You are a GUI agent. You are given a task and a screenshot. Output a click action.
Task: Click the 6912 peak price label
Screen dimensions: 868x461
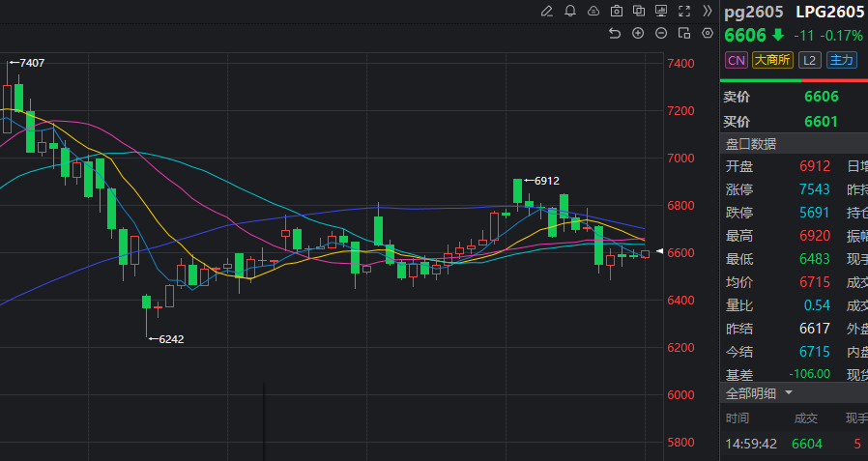[547, 181]
